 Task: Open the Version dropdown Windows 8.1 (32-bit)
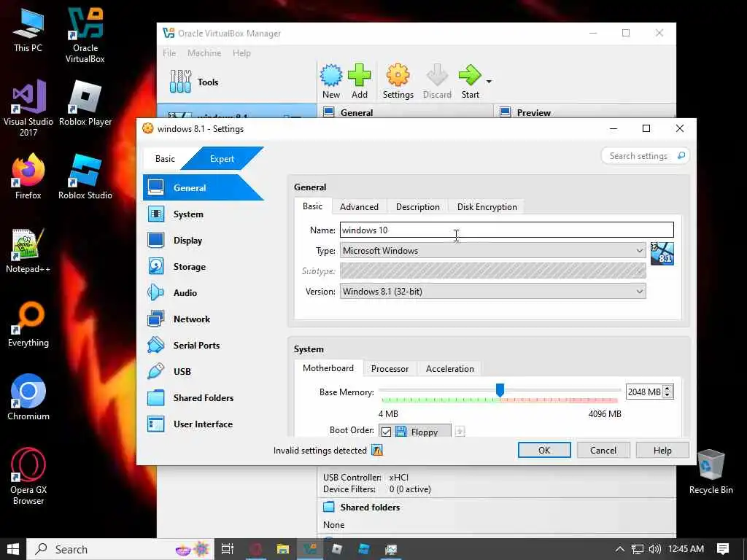[x=492, y=292]
